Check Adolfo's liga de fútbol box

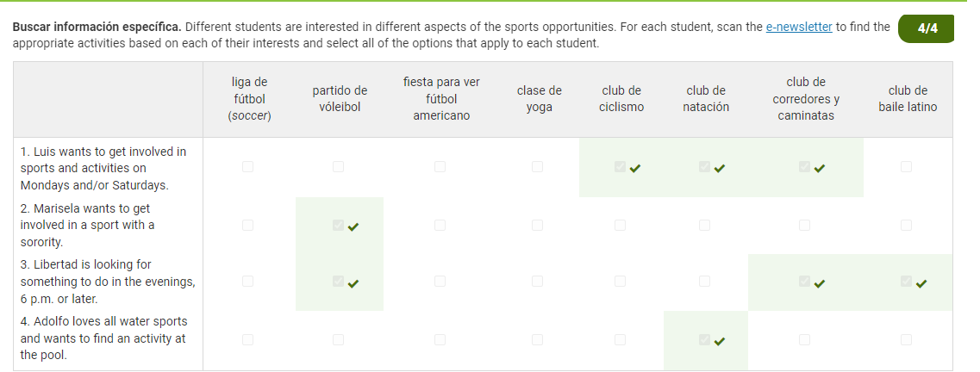coord(248,339)
